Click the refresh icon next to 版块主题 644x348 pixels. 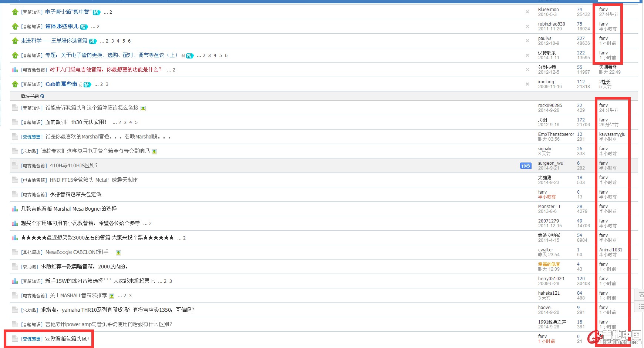(x=42, y=96)
